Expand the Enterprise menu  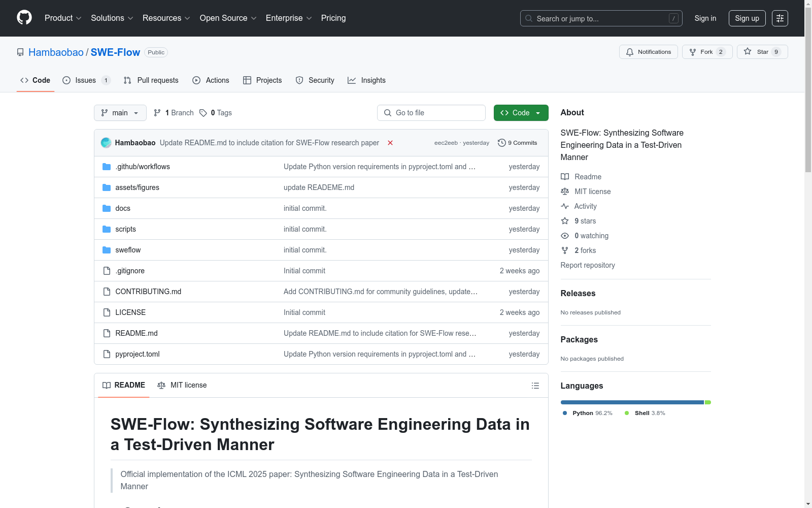coord(289,18)
